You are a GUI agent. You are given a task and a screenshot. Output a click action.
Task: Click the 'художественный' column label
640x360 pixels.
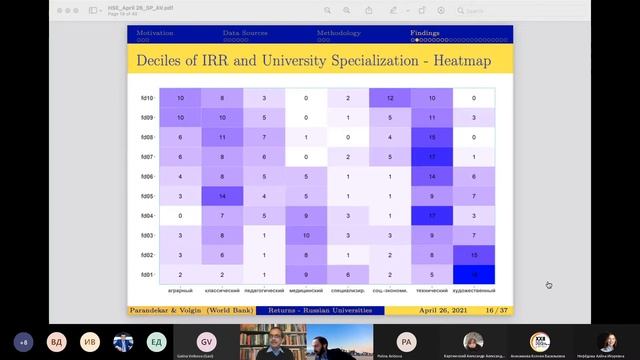tap(474, 291)
